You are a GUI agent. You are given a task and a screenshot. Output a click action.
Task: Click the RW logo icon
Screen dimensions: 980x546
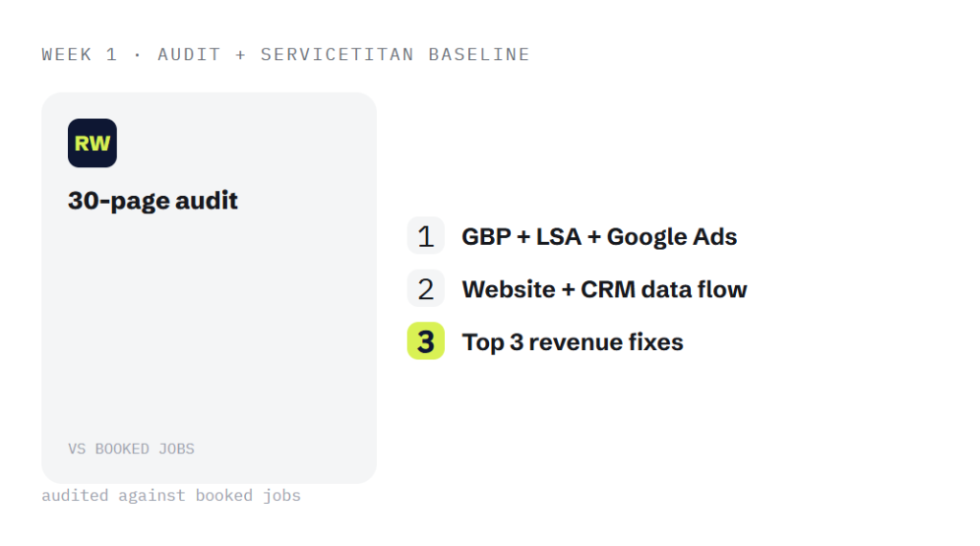pos(92,143)
